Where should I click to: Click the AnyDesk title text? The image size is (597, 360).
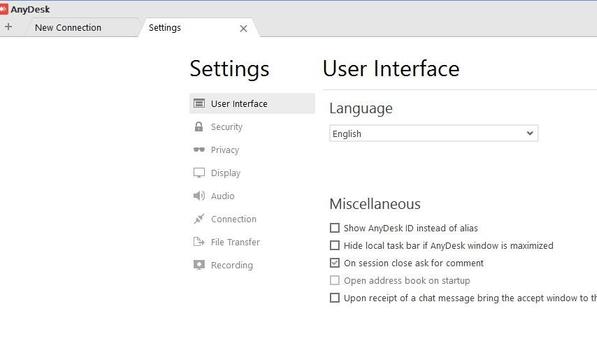(x=30, y=10)
